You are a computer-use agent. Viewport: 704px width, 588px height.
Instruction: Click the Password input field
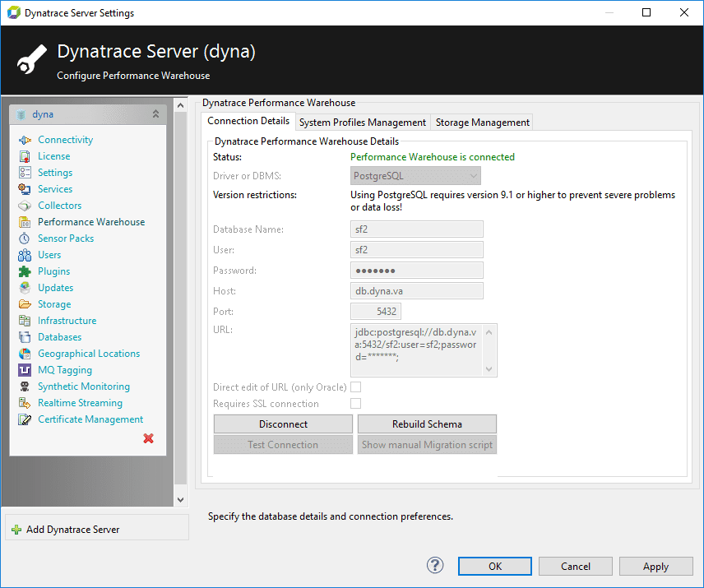click(x=417, y=271)
